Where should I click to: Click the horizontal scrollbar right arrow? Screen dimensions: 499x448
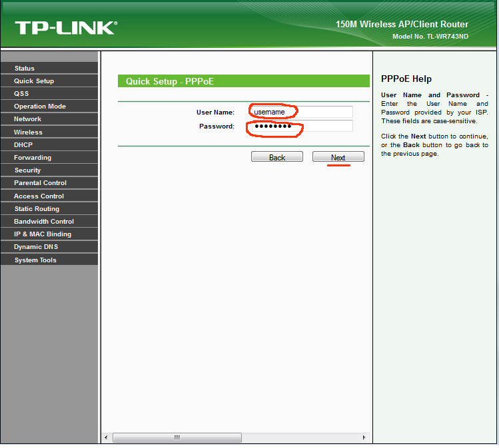coord(364,437)
